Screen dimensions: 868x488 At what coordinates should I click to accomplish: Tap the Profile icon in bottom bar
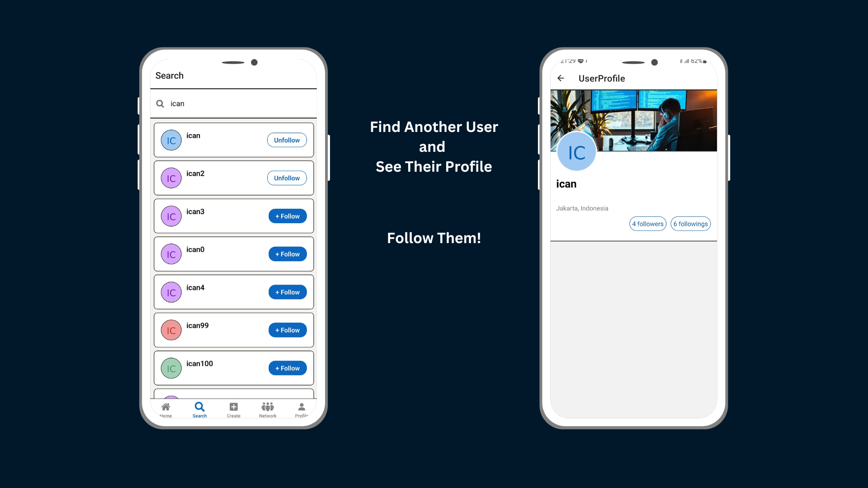pyautogui.click(x=302, y=409)
